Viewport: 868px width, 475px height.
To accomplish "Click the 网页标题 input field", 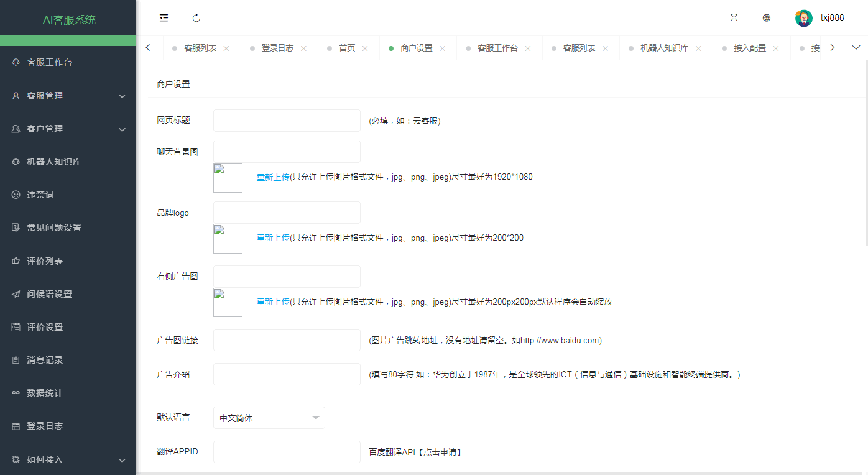I will coord(287,121).
